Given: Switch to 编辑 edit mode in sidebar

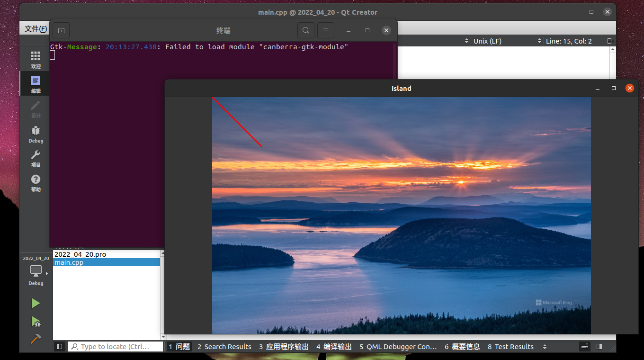Looking at the screenshot, I should click(x=36, y=84).
